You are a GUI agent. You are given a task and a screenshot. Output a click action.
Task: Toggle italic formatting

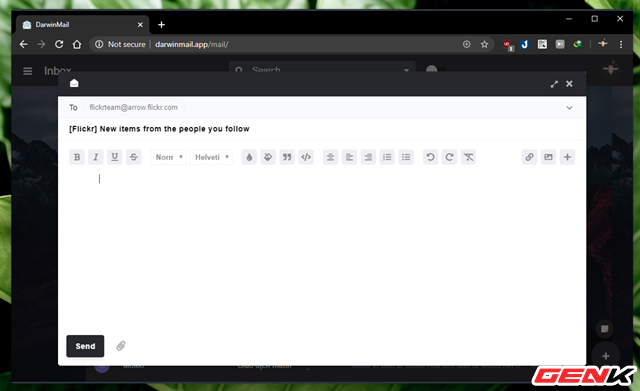(x=96, y=157)
